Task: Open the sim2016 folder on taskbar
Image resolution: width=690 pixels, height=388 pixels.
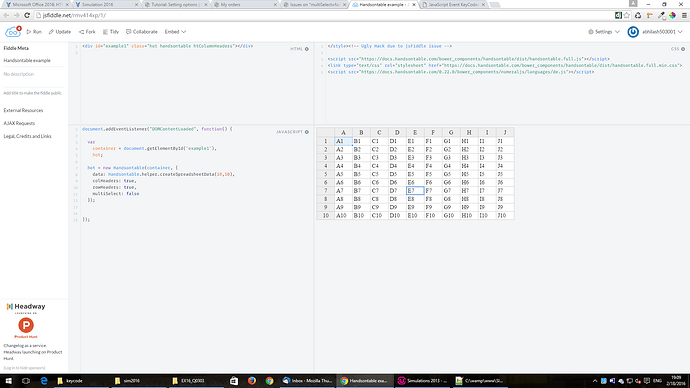Action: pyautogui.click(x=138, y=381)
